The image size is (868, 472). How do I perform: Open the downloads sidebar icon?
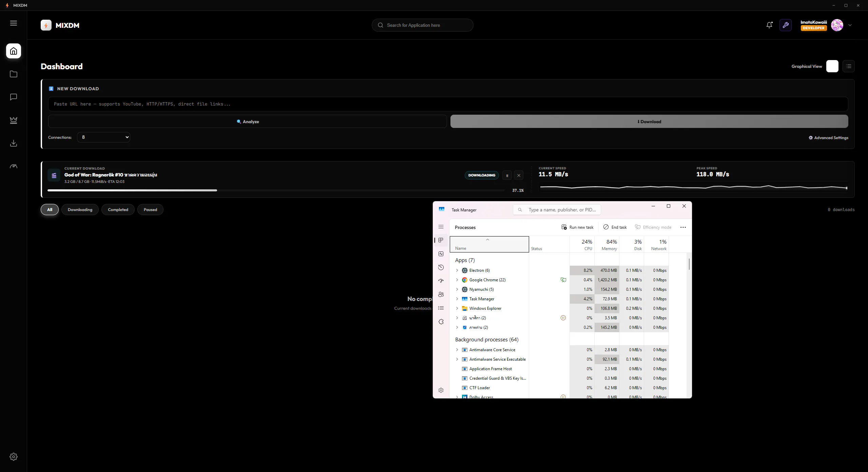(14, 143)
